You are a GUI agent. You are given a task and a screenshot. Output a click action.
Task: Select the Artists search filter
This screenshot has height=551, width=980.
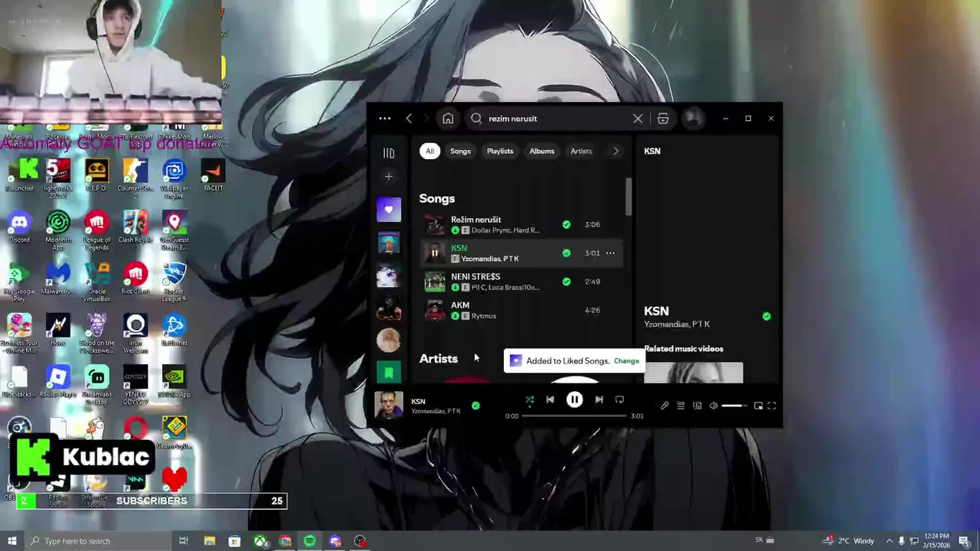click(581, 151)
